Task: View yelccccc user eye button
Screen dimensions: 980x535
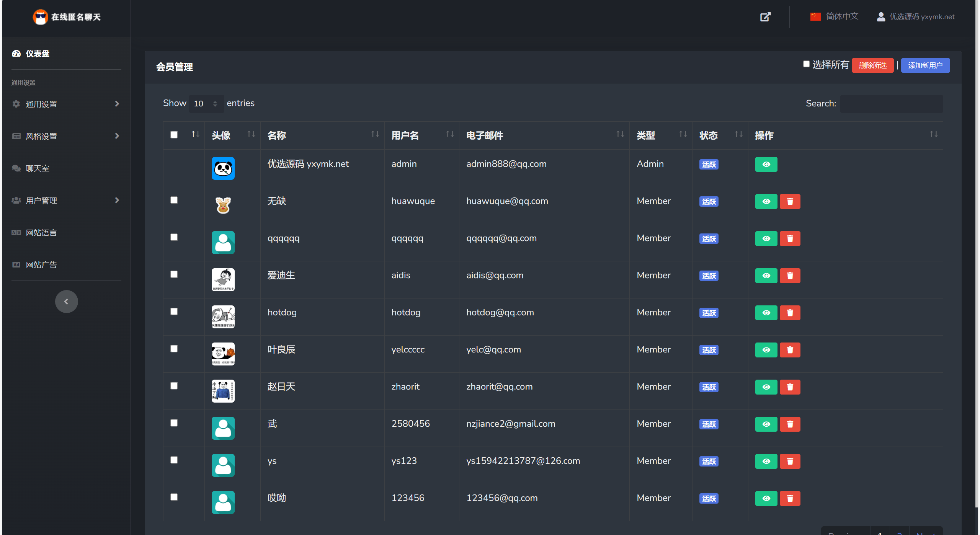Action: click(766, 350)
